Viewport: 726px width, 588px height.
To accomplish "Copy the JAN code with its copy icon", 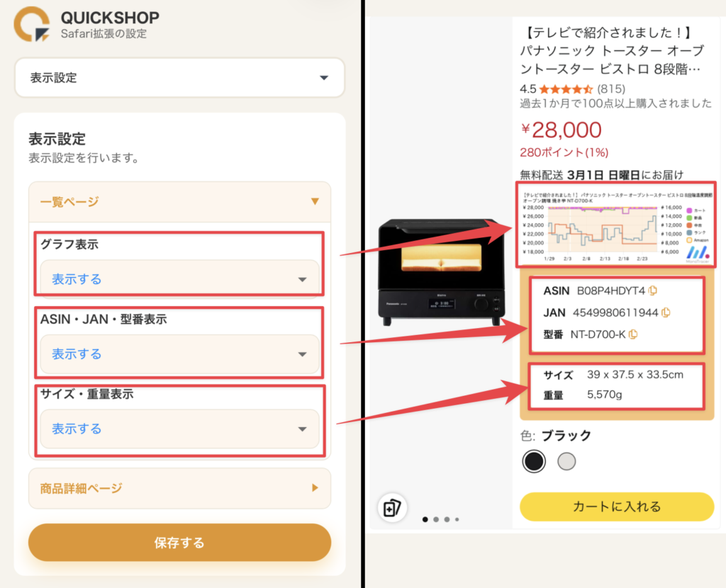I will coord(666,312).
